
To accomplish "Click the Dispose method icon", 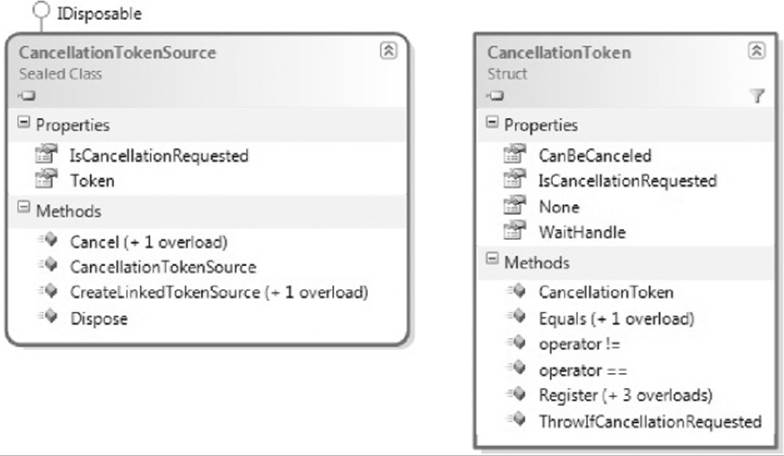I will (48, 316).
